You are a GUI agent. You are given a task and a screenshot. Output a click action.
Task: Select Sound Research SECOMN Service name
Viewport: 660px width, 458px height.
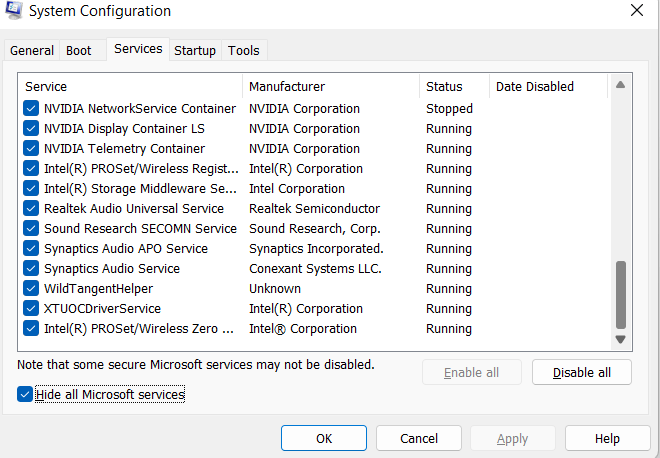[140, 229]
